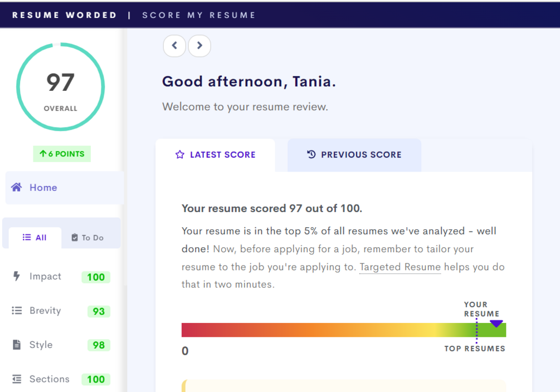The image size is (560, 392).
Task: Click the 'YOUR RESUME' label
Action: coord(481,309)
